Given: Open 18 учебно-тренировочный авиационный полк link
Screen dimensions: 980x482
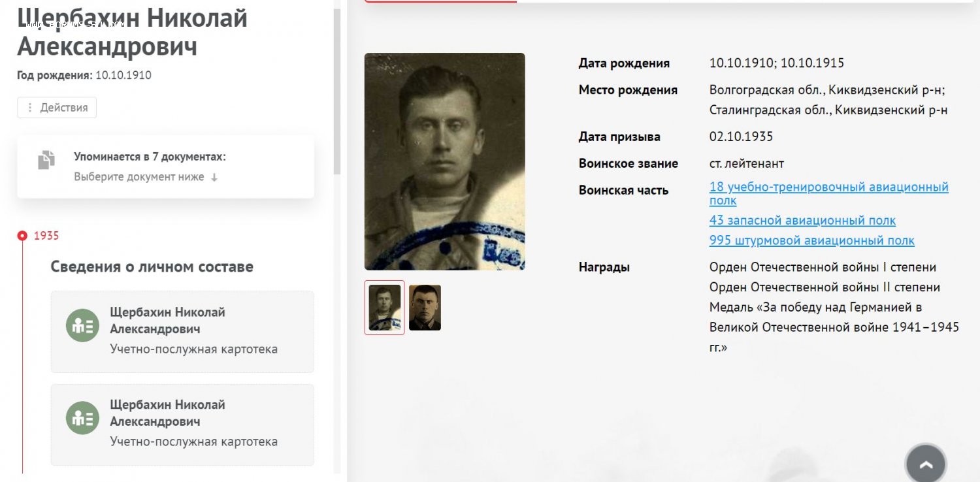Looking at the screenshot, I should click(x=828, y=194).
